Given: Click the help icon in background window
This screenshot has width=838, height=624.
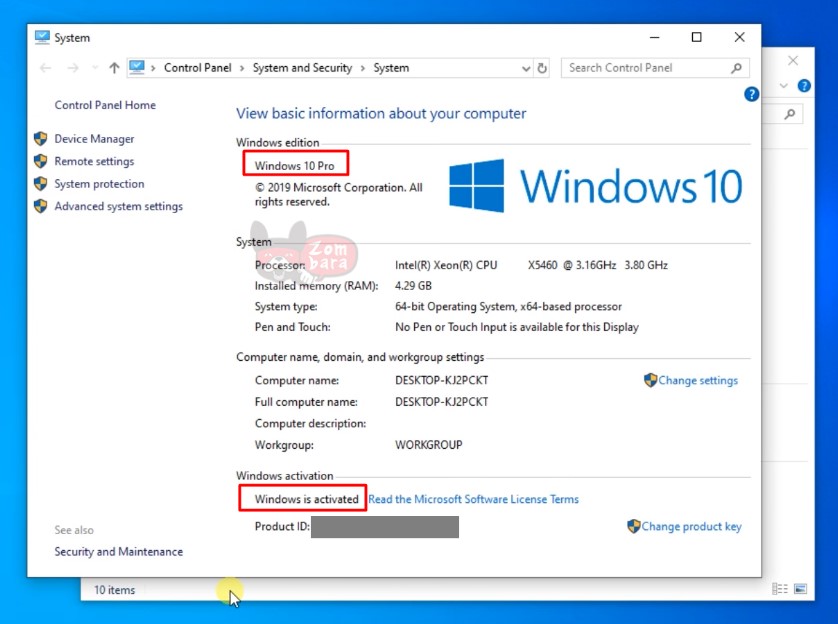Looking at the screenshot, I should click(x=804, y=85).
